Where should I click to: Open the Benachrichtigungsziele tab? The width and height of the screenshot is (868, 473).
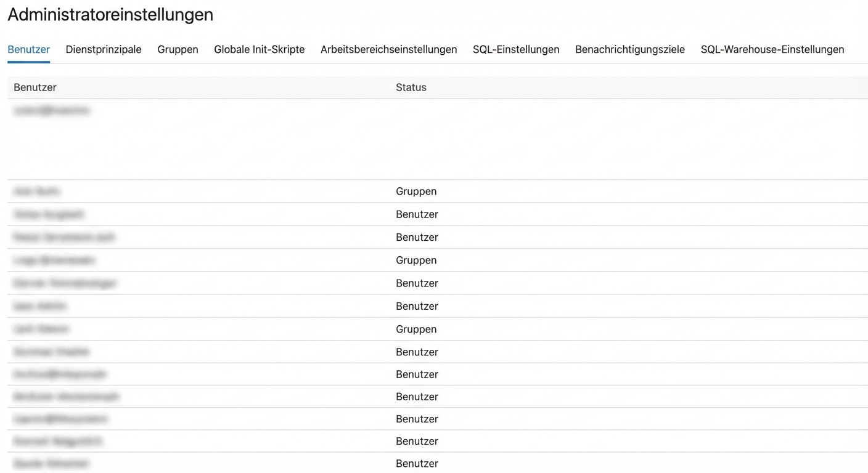[629, 49]
